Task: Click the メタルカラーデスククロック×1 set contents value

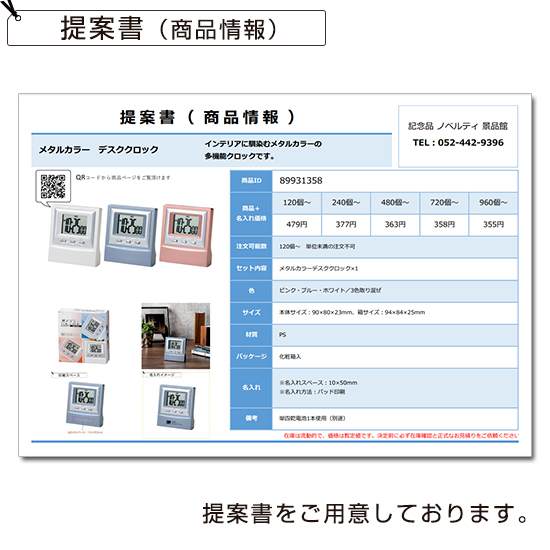Action: (318, 269)
